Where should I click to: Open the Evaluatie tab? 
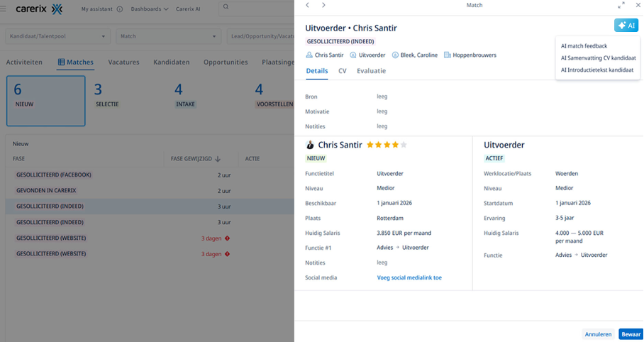click(371, 71)
